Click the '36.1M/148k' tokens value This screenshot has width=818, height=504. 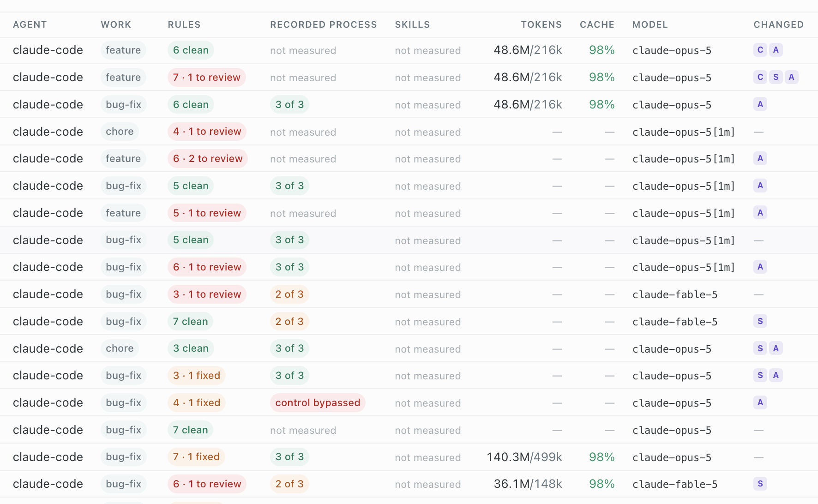click(x=528, y=484)
